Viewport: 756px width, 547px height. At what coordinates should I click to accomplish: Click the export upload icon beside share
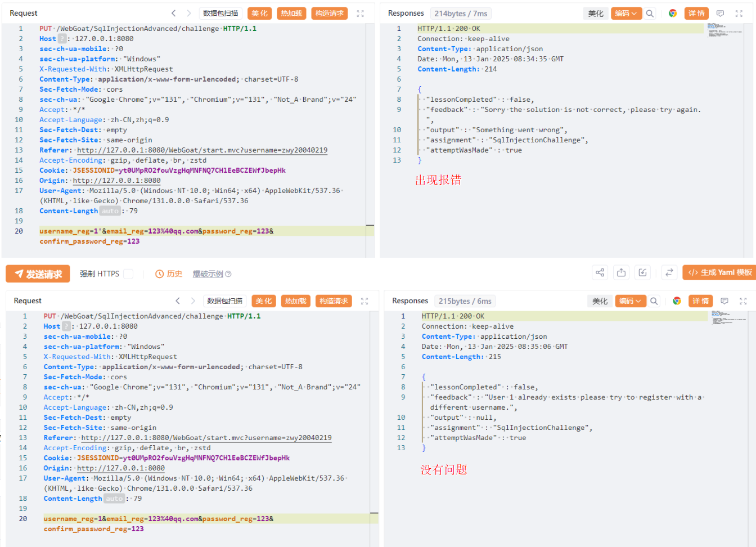click(621, 273)
